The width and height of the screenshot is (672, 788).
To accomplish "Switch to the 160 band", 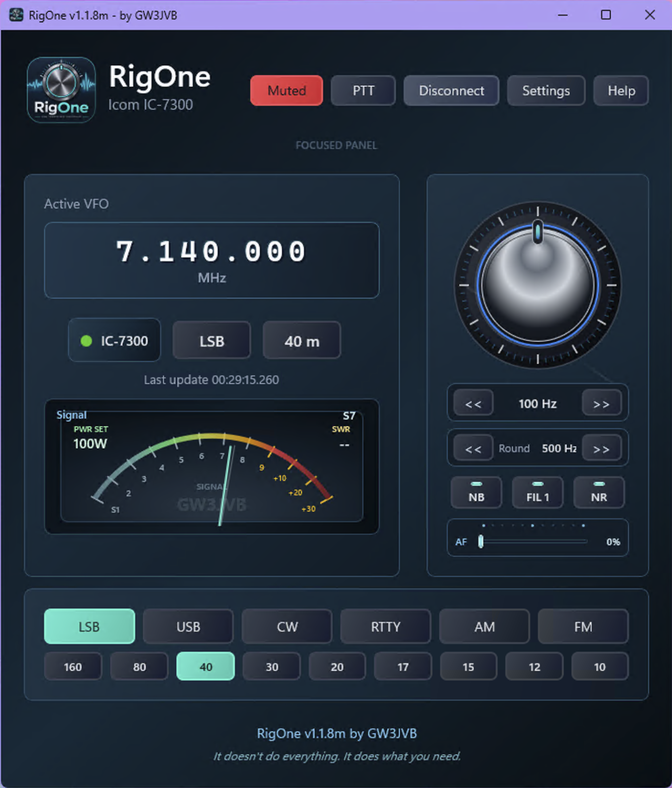I will coord(73,666).
